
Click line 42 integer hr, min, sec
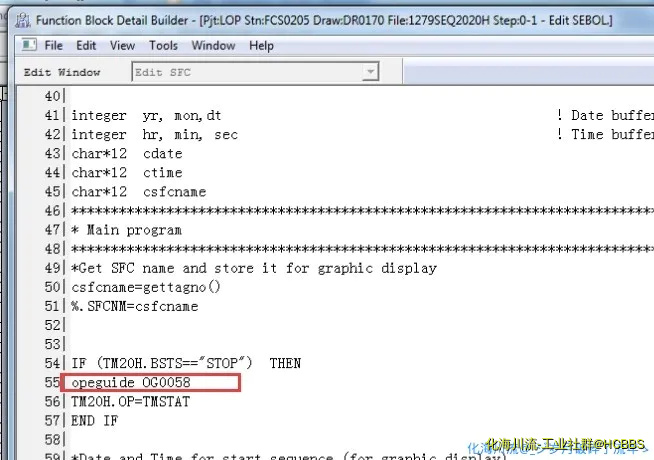click(x=154, y=135)
